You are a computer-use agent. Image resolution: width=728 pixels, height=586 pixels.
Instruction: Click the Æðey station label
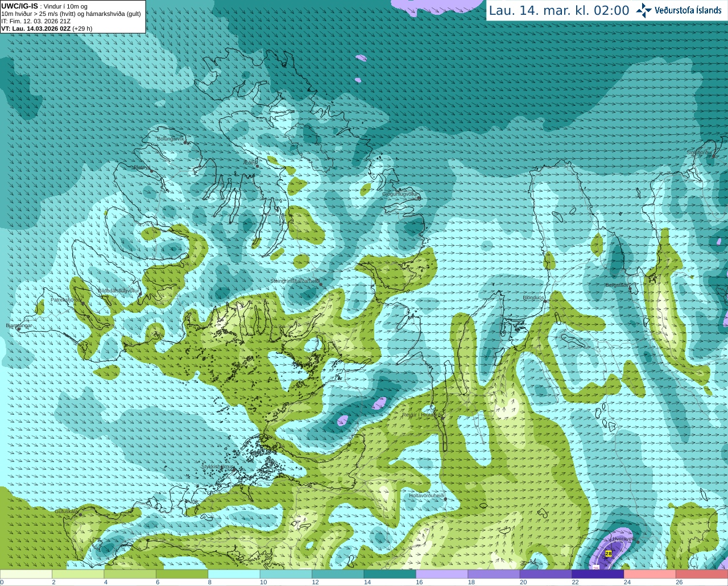click(249, 162)
